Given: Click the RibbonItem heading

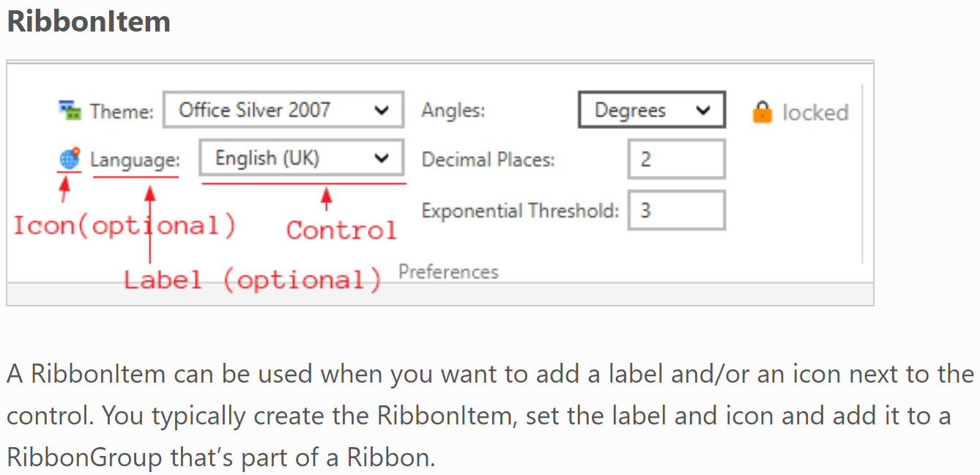Looking at the screenshot, I should 89,21.
